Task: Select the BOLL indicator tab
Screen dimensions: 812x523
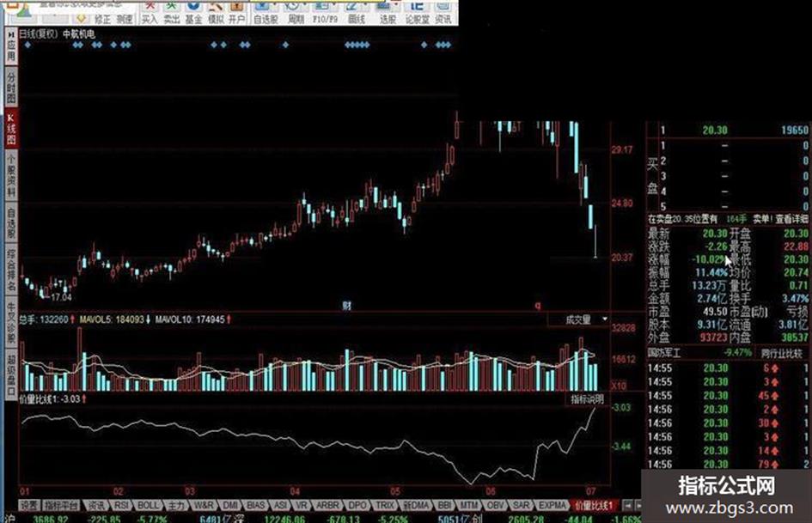Action: click(x=148, y=505)
